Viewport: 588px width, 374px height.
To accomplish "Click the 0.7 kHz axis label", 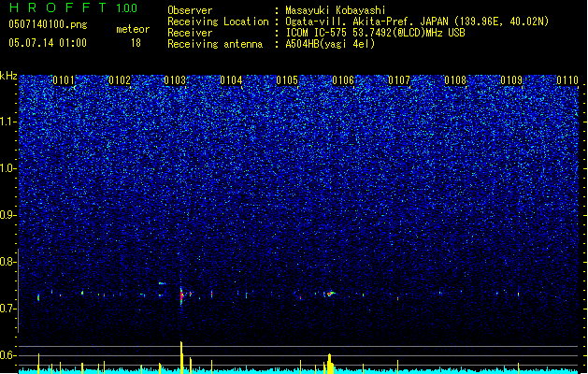I will 8,309.
